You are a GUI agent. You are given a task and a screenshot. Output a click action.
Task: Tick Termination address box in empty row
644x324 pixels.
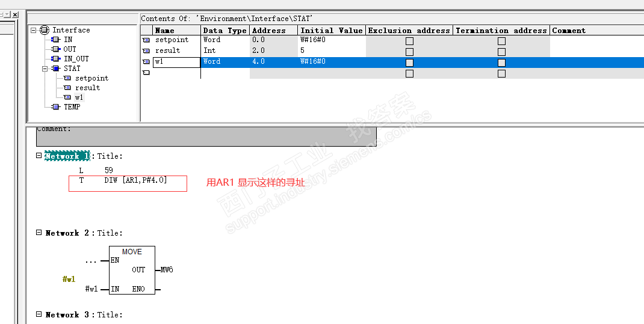(501, 73)
